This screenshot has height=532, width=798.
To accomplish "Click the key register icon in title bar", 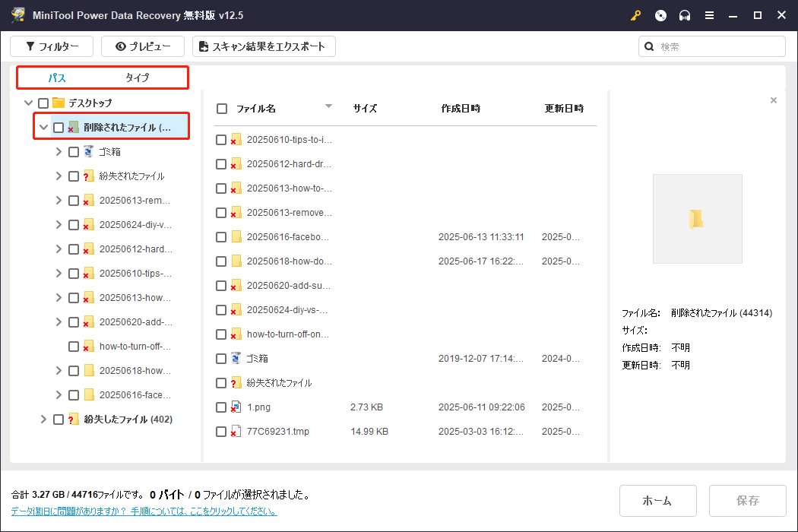I will [x=635, y=15].
